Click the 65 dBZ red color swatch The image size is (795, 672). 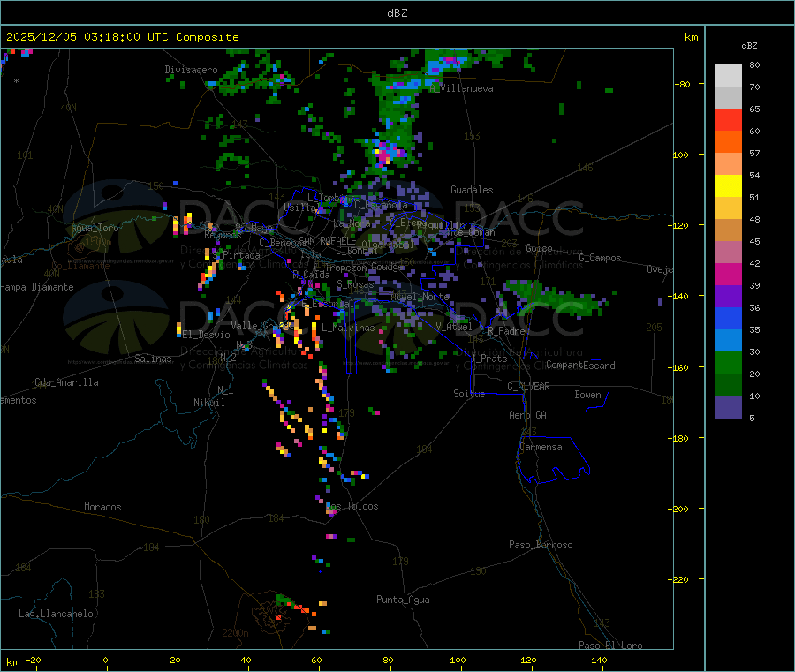[728, 119]
